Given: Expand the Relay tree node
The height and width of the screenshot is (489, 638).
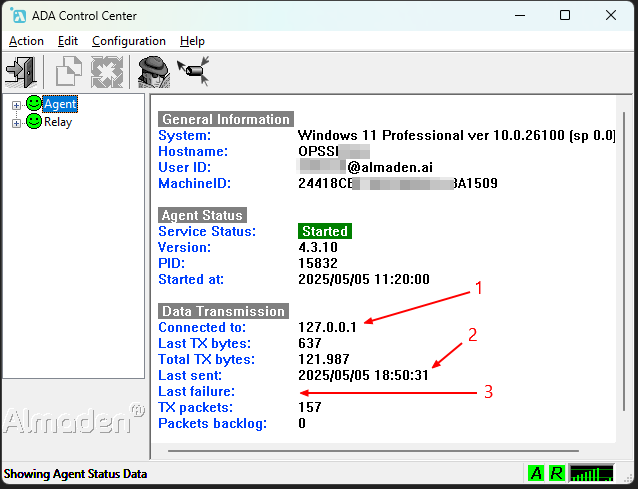Looking at the screenshot, I should click(x=16, y=123).
